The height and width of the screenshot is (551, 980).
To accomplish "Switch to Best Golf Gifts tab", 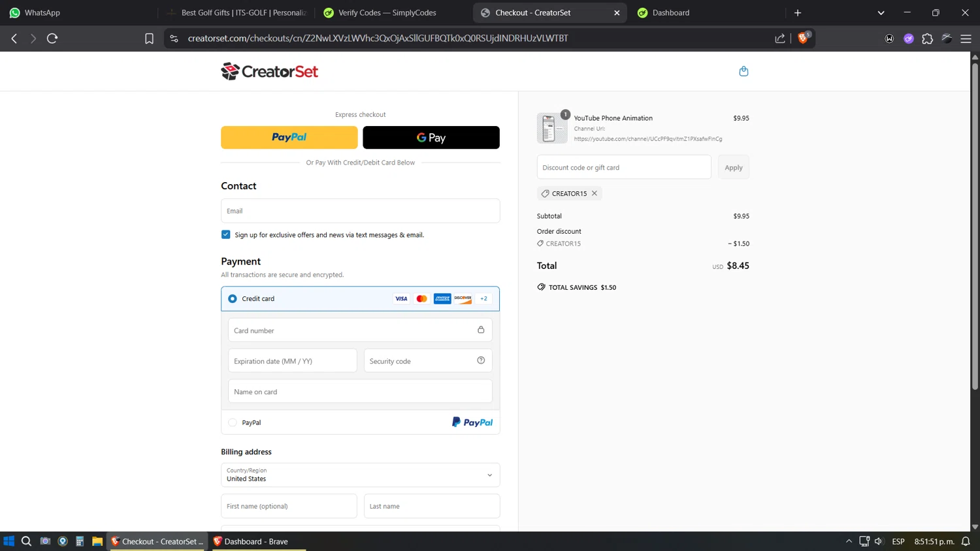I will 237,12.
